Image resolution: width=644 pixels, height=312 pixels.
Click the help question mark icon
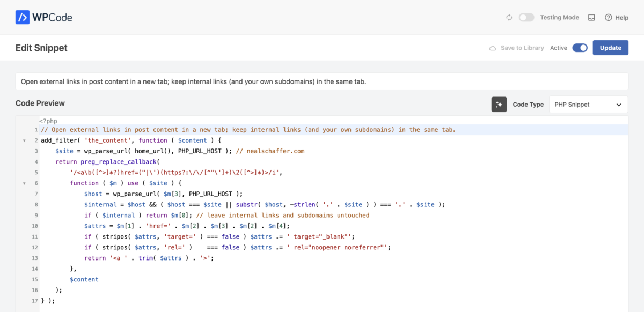coord(608,18)
